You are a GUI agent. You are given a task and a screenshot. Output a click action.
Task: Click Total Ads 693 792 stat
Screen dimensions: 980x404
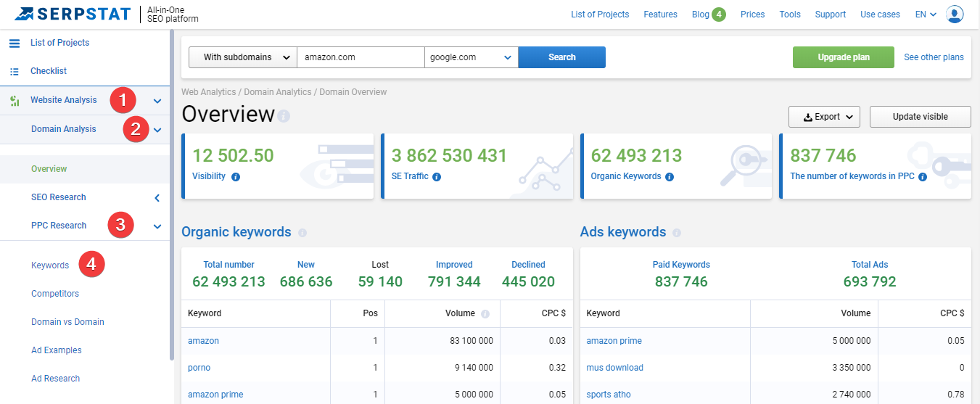pos(870,274)
